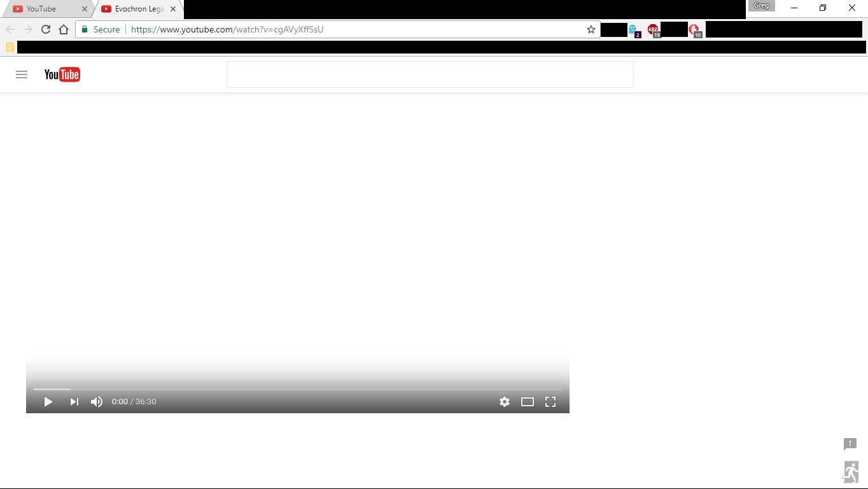Click the 0:00 / 36:30 time display
The height and width of the screenshot is (489, 868).
coord(134,402)
